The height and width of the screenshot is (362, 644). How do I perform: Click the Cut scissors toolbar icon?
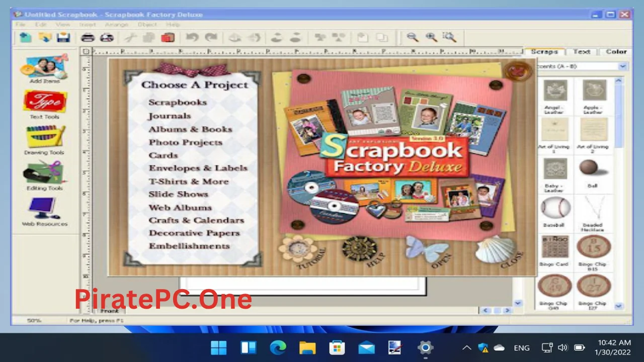[x=130, y=37]
